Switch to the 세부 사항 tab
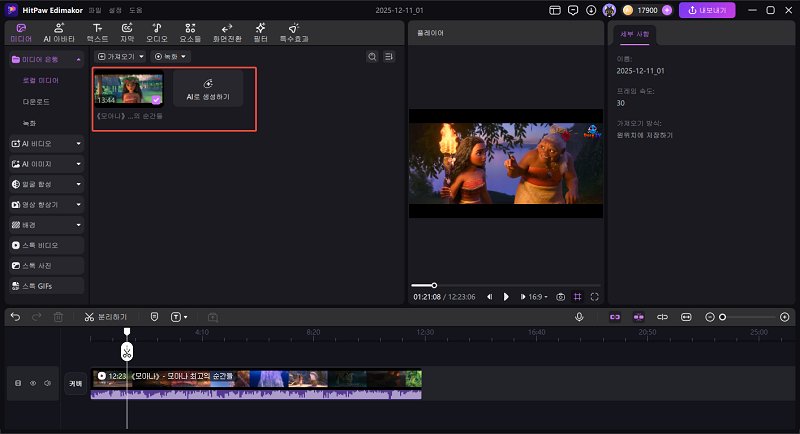800x434 pixels. (635, 34)
